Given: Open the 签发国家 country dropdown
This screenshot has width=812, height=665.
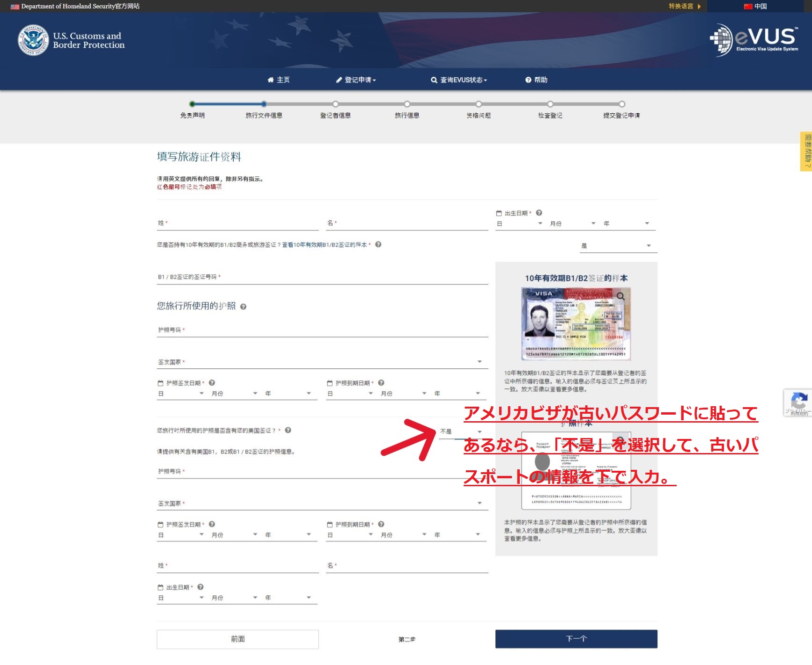Looking at the screenshot, I should point(479,361).
